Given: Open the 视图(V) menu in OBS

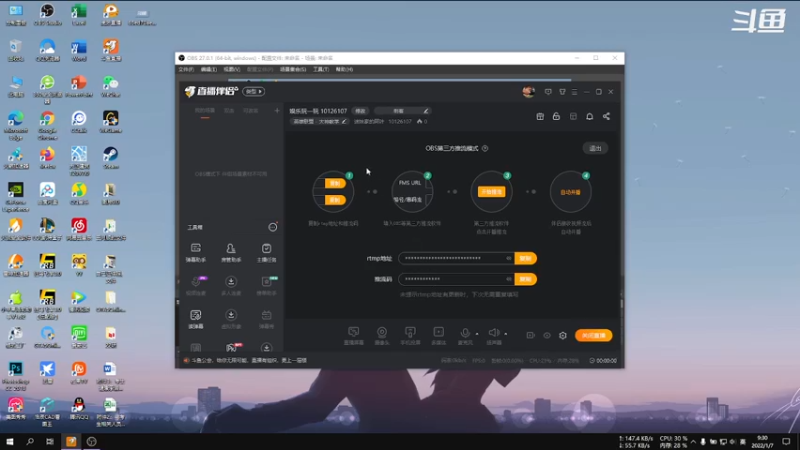Looking at the screenshot, I should click(x=232, y=69).
